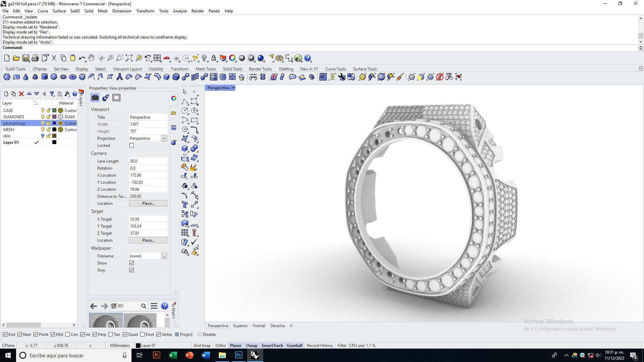The height and width of the screenshot is (362, 644).
Task: Open the Projection dropdown
Action: coord(164,138)
